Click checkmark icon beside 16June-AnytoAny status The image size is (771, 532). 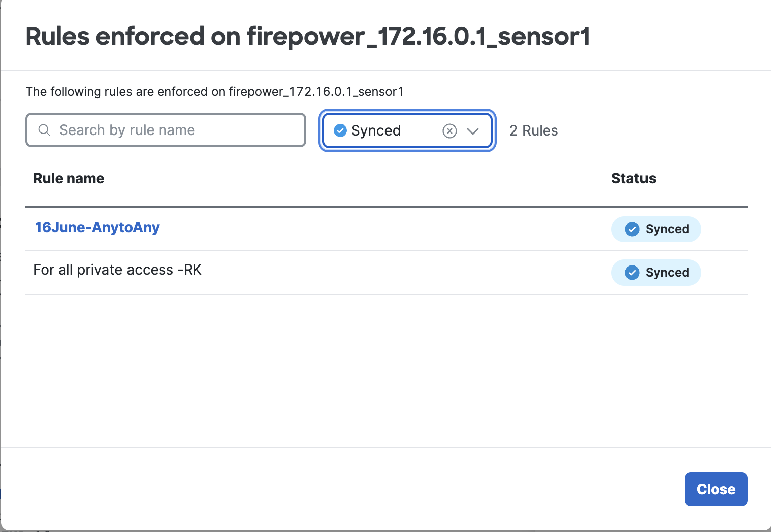[632, 229]
